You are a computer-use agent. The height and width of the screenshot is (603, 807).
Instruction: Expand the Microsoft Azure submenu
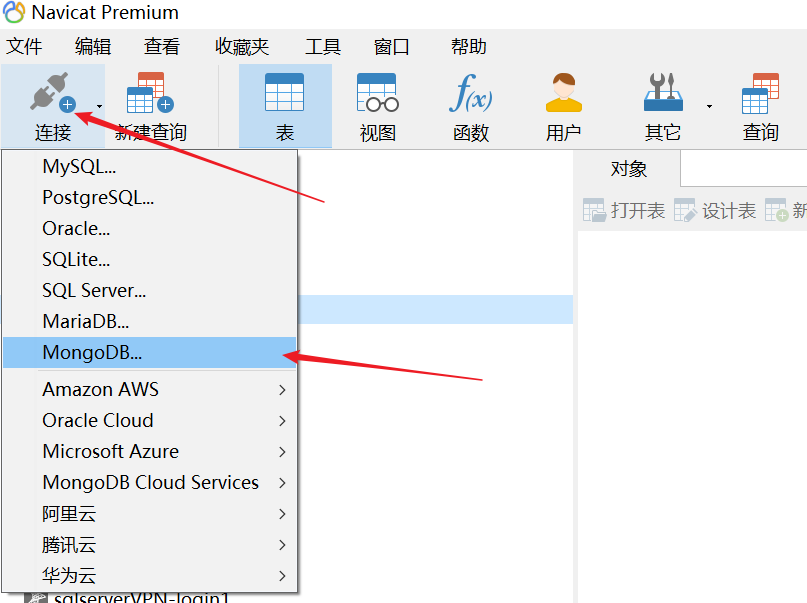coord(150,451)
